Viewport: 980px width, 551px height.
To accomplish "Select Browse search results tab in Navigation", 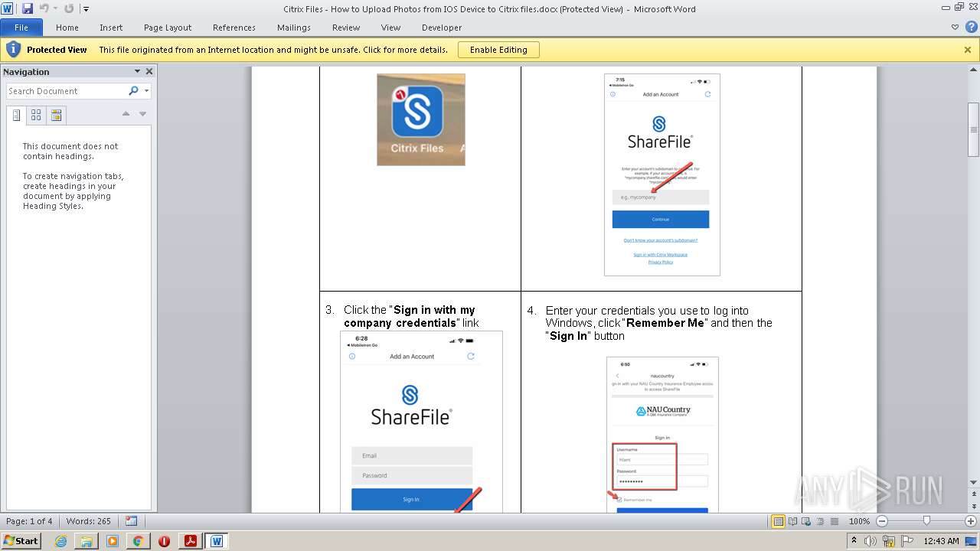I will point(56,116).
